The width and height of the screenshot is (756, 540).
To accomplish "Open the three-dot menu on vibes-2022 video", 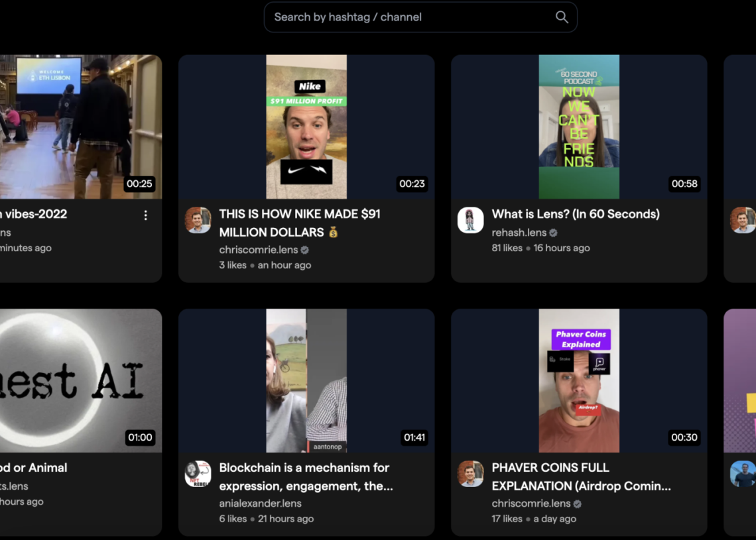I will click(146, 215).
